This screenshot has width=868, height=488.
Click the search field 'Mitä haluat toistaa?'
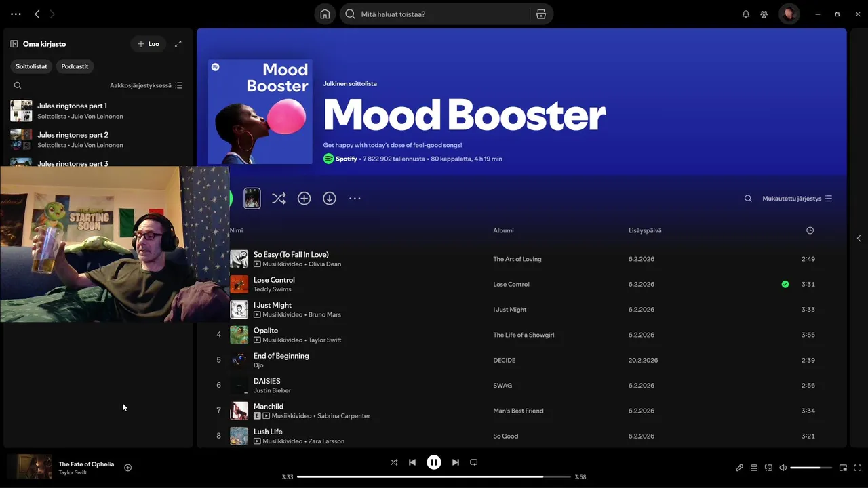tap(434, 14)
